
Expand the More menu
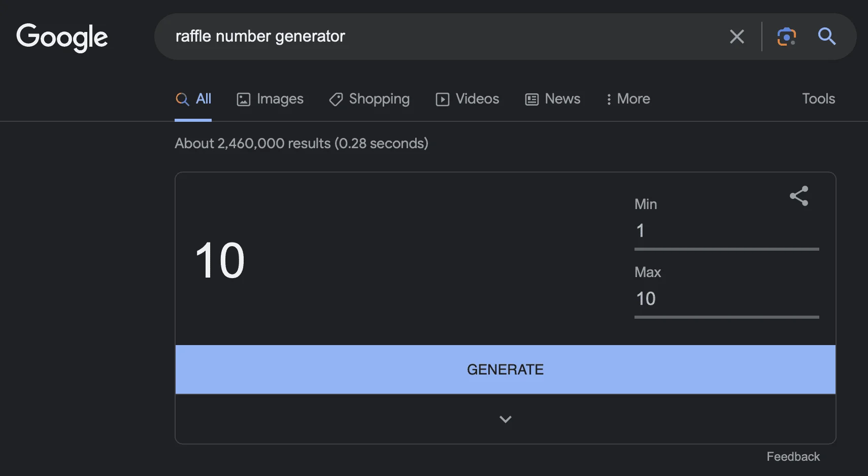pyautogui.click(x=628, y=99)
